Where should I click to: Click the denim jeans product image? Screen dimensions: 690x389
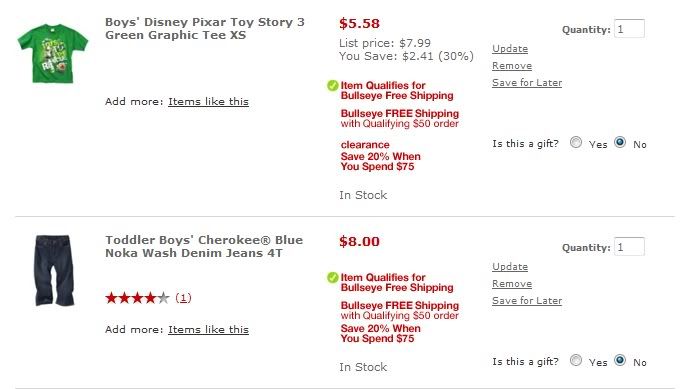53,270
